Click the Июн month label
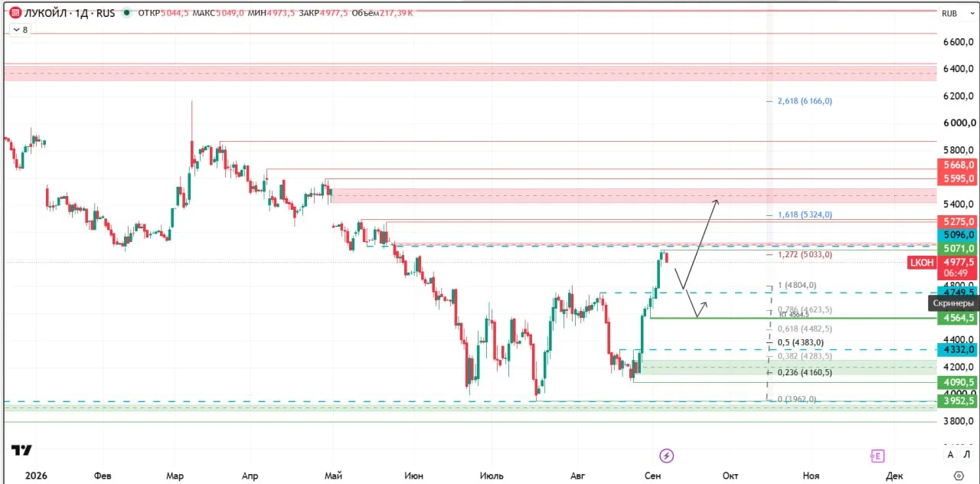The width and height of the screenshot is (980, 484). click(x=413, y=476)
